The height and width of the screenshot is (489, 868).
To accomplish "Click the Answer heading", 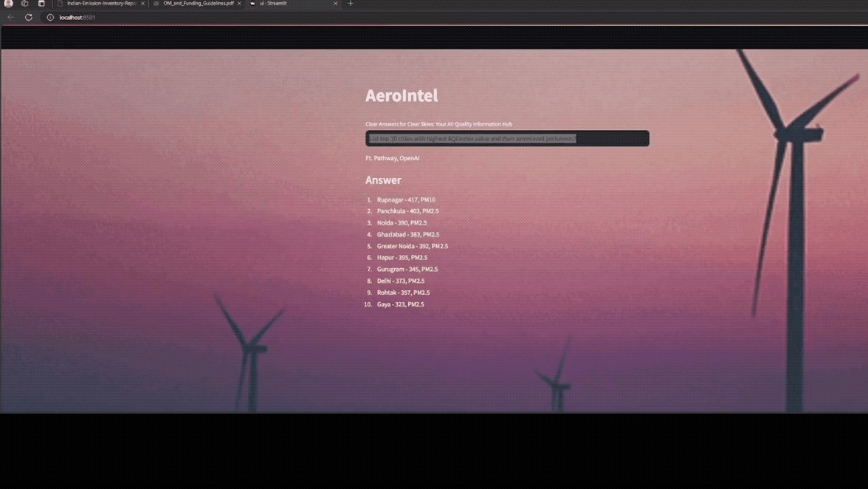I will pos(383,180).
